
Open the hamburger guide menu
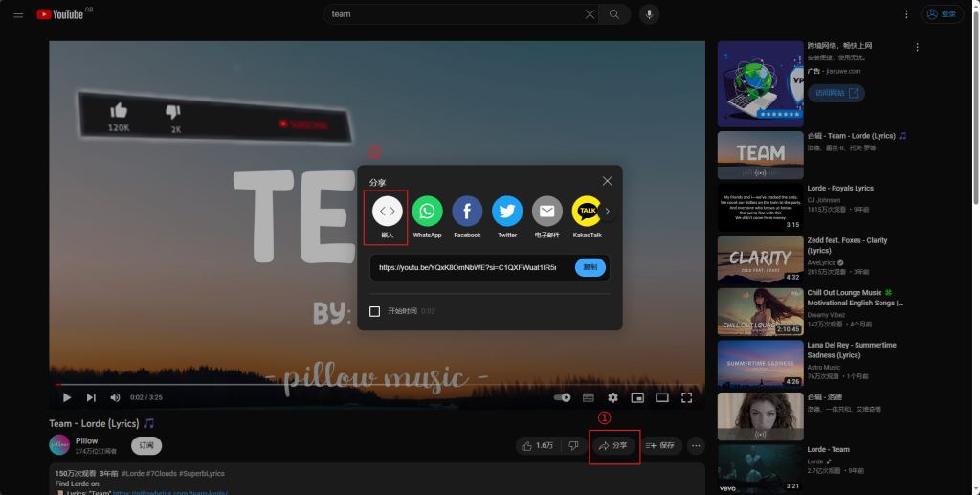click(x=18, y=14)
